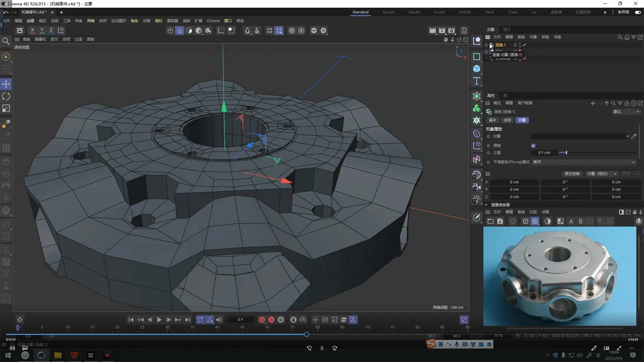The image size is (644, 362).
Task: Click the Cube primitive icon
Action: 477,69
